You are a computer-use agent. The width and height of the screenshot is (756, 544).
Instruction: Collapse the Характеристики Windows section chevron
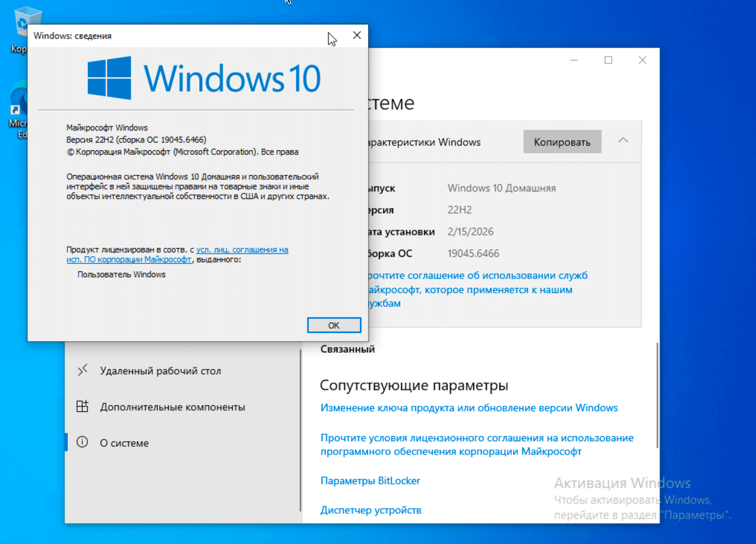pyautogui.click(x=623, y=141)
